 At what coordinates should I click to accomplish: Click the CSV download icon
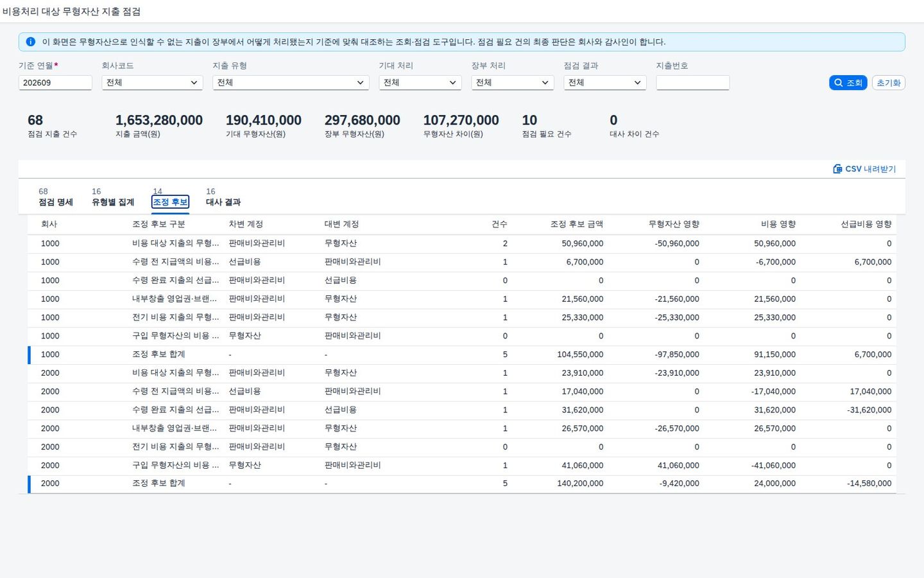coord(837,169)
